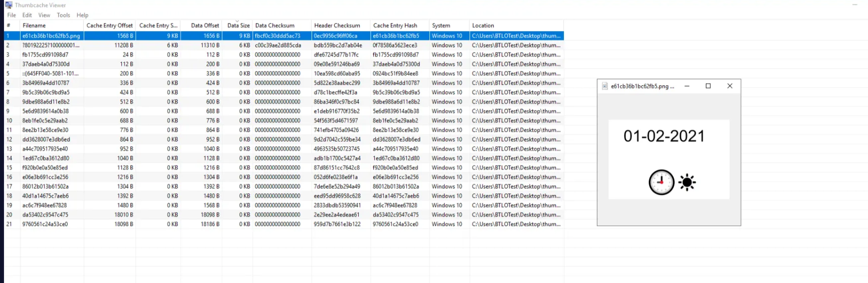Minimize the e61cb36b1bc62fb5.png preview window
868x283 pixels.
[x=687, y=86]
